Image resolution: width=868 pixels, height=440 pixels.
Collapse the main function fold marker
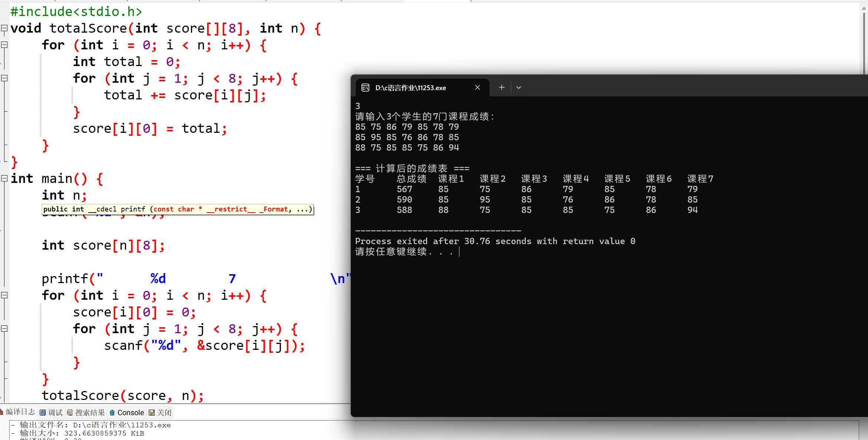4,178
